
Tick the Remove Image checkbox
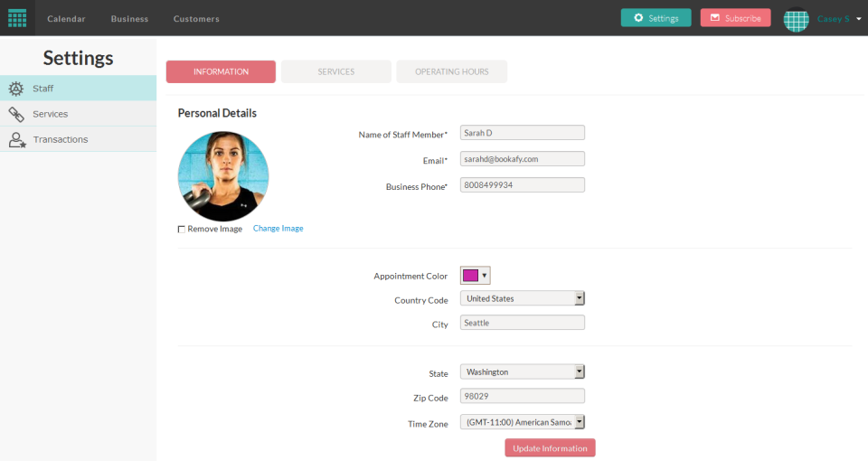tap(181, 229)
